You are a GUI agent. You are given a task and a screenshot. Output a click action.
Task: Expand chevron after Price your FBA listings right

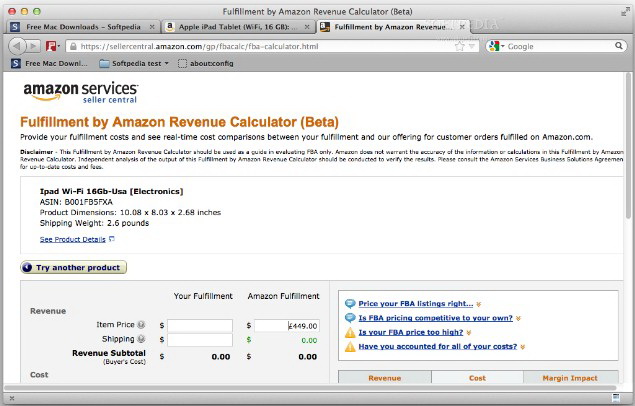click(x=479, y=304)
